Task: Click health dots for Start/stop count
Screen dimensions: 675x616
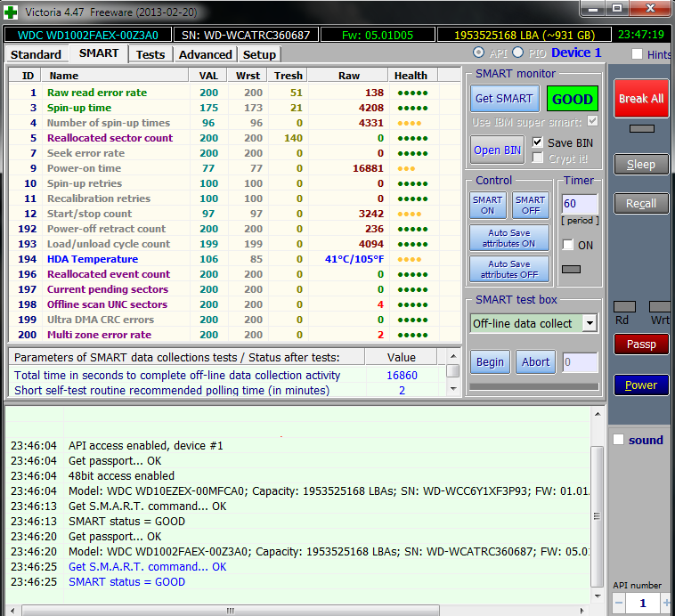Action: coord(409,214)
